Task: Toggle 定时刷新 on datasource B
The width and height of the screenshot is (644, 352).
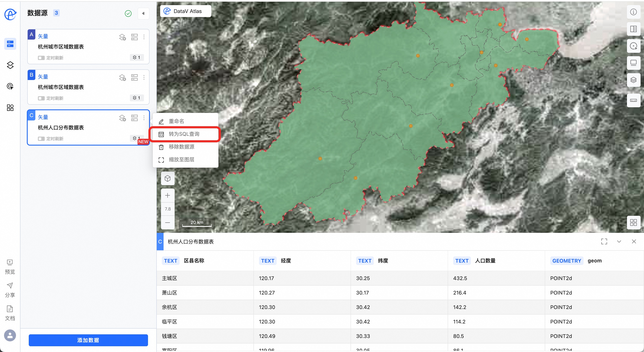Action: [x=41, y=99]
